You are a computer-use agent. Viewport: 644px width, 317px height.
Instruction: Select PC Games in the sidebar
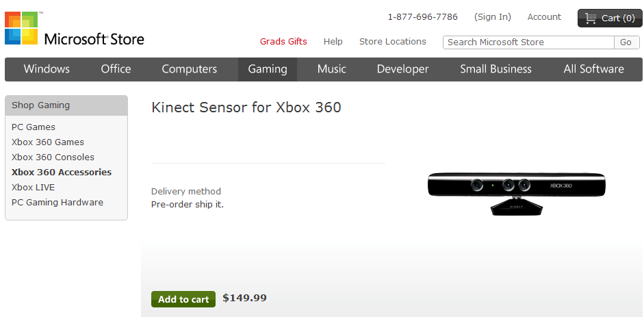(x=34, y=127)
